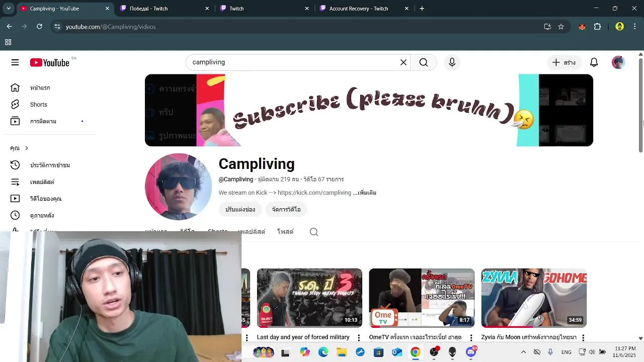Image resolution: width=644 pixels, height=362 pixels.
Task: Click the install app icon in address bar
Action: [547, 27]
